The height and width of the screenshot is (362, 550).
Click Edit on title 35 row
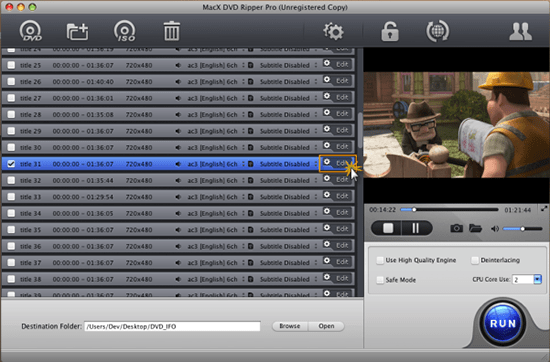(x=342, y=229)
